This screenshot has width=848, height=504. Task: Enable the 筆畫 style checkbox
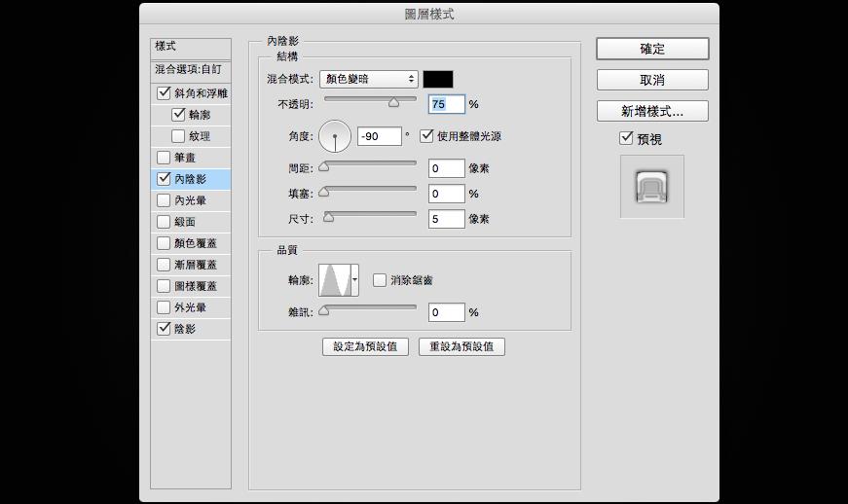164,158
